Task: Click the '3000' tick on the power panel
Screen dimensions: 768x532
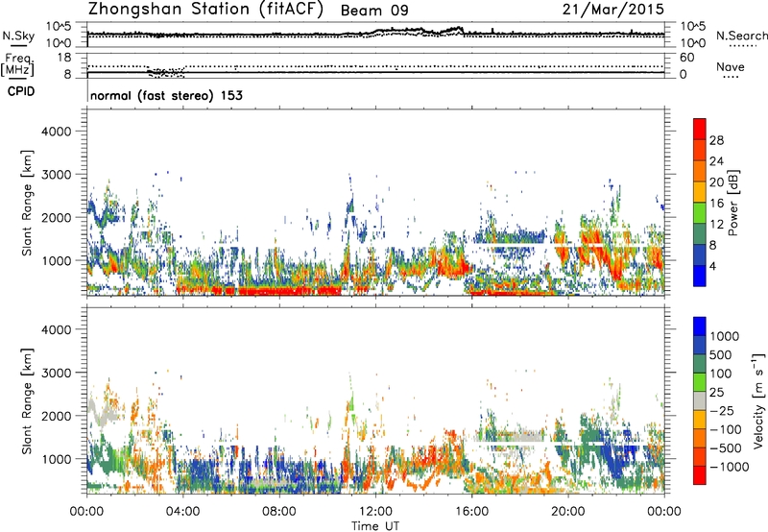Action: point(56,175)
